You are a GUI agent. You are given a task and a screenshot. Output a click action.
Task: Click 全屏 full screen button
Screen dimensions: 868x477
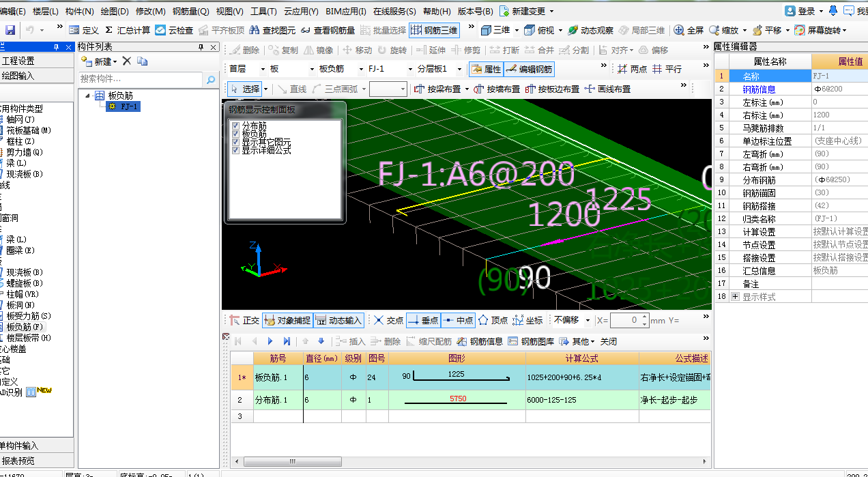click(689, 30)
